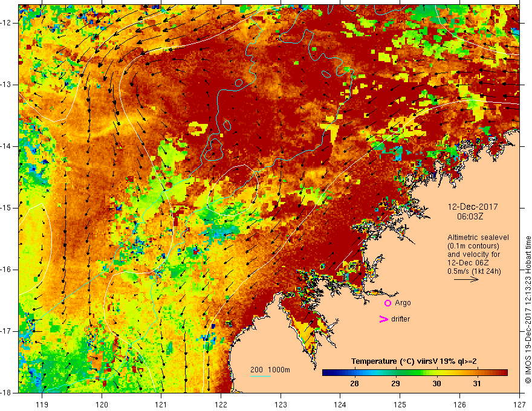The image size is (532, 411).
Task: Click the longitude label '121'
Action: pos(161,404)
